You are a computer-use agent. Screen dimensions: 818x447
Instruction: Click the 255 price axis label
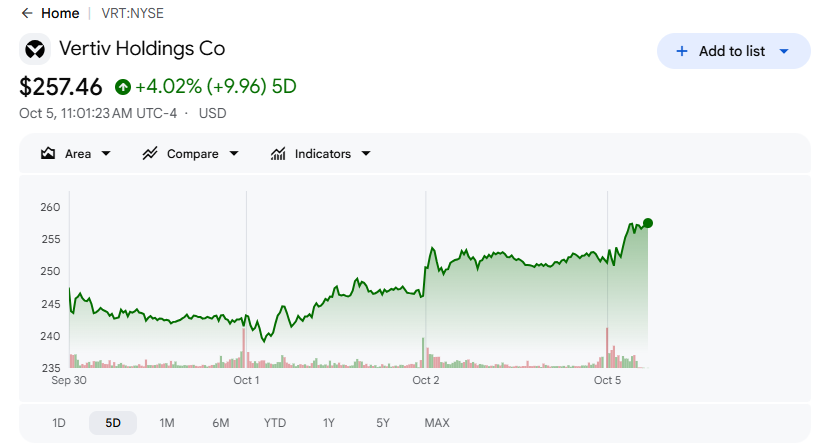coord(50,239)
